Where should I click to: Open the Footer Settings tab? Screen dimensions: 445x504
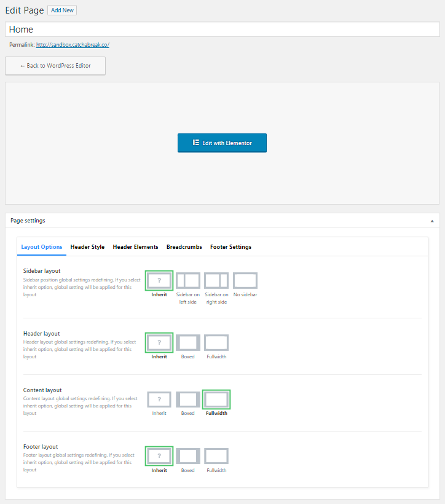click(230, 247)
